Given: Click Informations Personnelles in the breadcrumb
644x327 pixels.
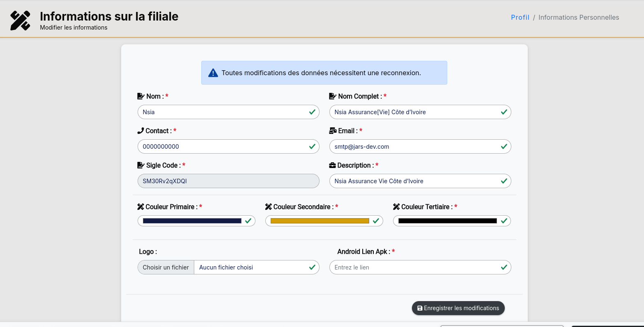Looking at the screenshot, I should tap(578, 17).
